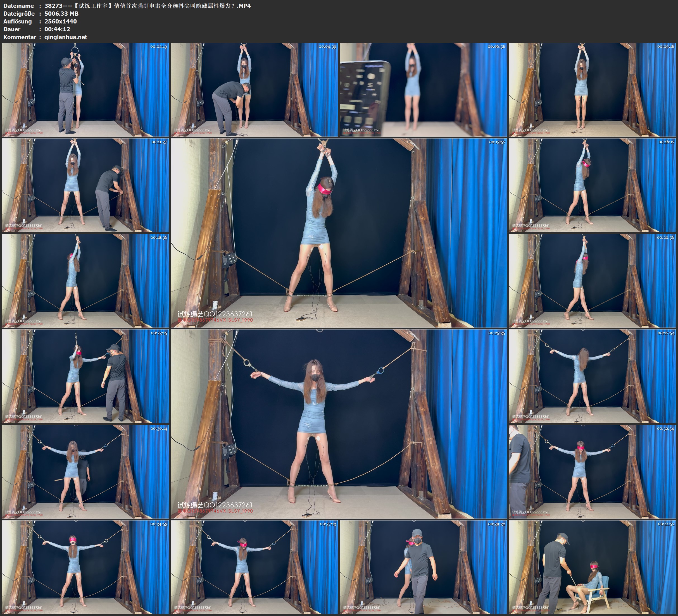Select the large frame at 00:13:57

pyautogui.click(x=339, y=233)
